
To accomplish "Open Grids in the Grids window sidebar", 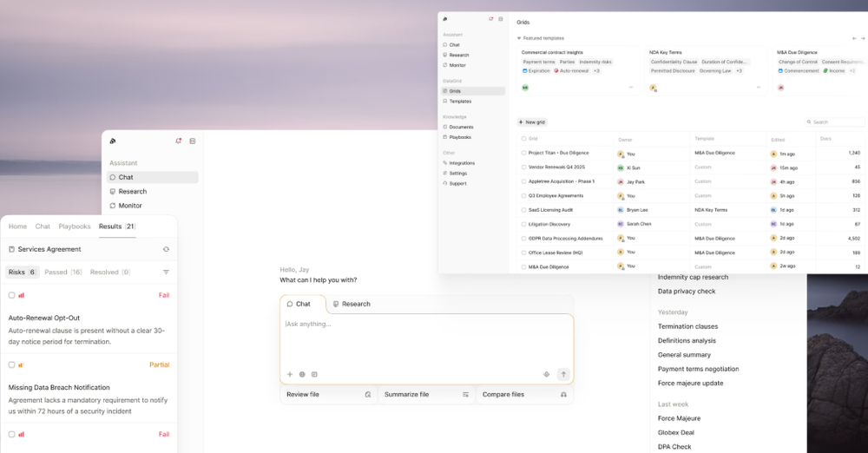I will click(x=473, y=91).
